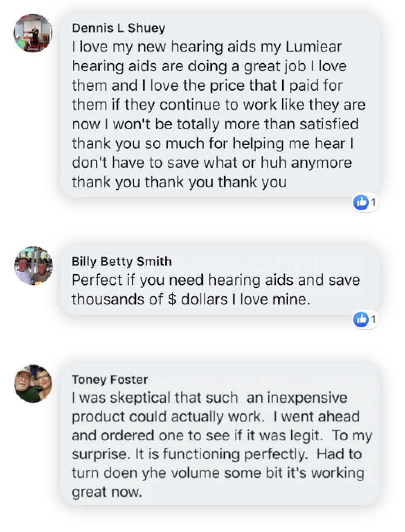Click the thumbs-up reaction icon on Billy's comment
Screen dimensions: 405x532
pos(361,319)
